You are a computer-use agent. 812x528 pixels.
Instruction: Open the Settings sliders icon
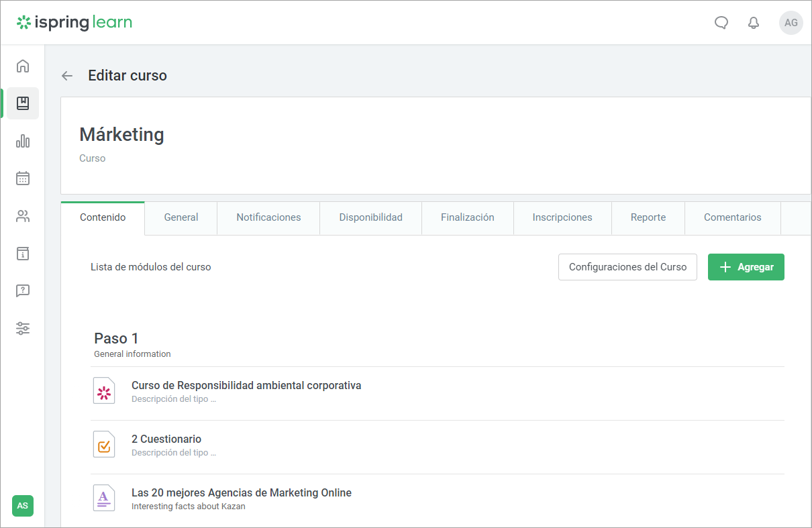pos(23,329)
